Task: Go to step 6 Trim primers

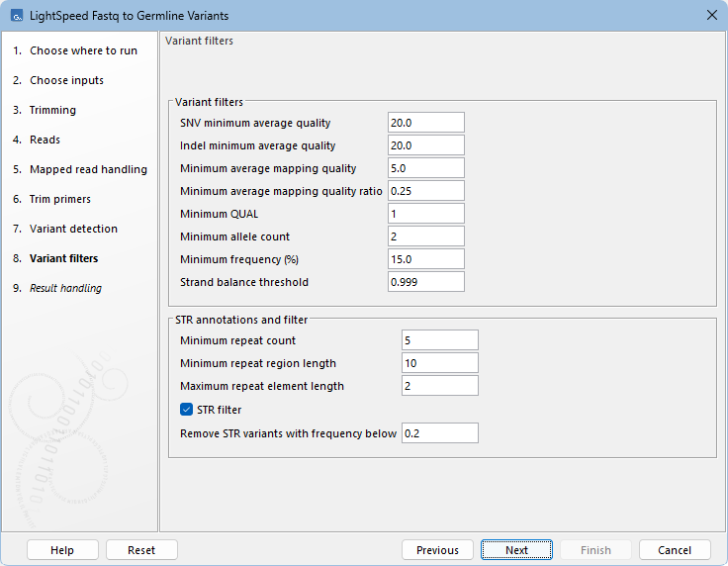Action: [x=52, y=199]
